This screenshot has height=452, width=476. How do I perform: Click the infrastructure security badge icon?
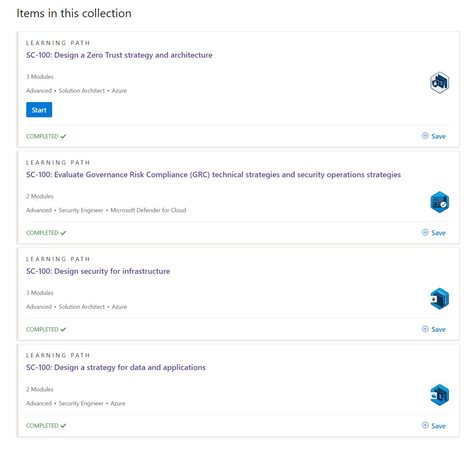pos(439,299)
